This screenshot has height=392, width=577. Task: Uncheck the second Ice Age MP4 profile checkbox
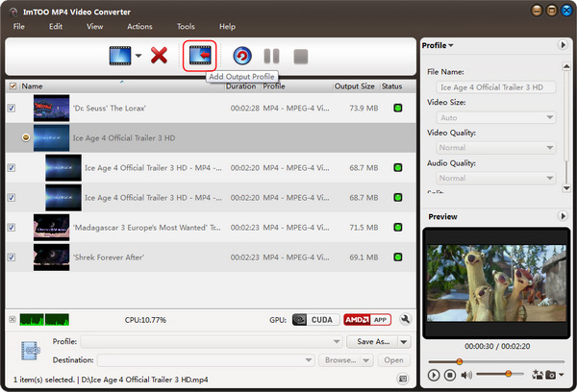click(12, 198)
